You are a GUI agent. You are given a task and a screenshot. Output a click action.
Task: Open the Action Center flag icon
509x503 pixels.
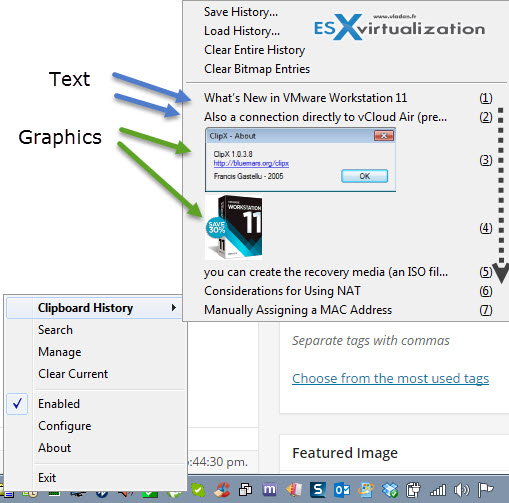[485, 490]
